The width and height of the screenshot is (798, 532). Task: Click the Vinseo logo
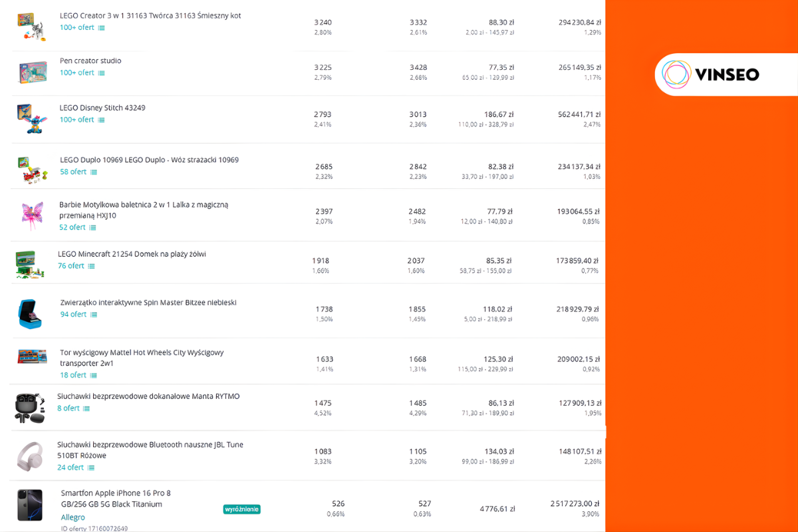pos(712,74)
